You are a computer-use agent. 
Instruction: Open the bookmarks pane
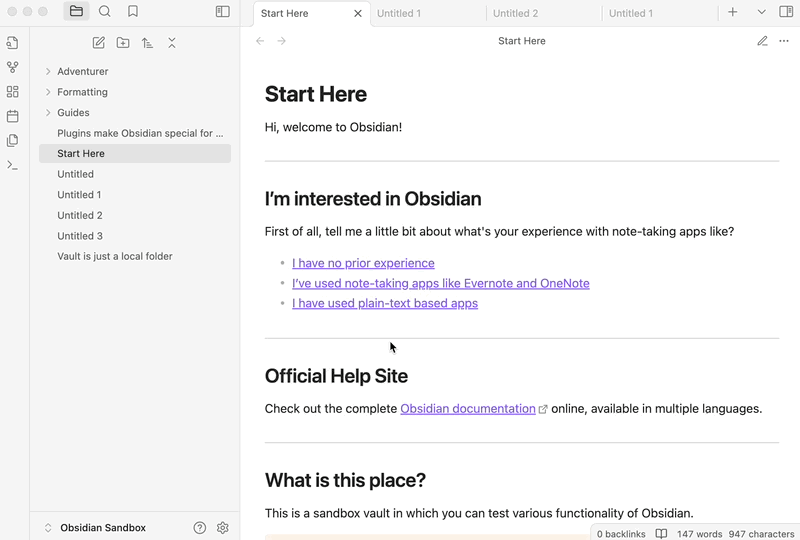click(133, 11)
